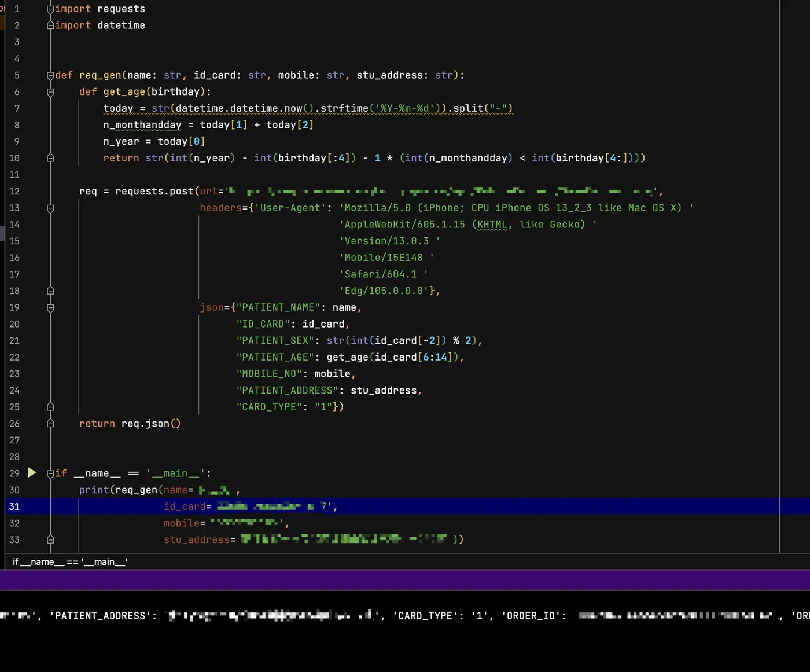Click the fold end marker at line 26
The image size is (810, 672).
(x=50, y=424)
